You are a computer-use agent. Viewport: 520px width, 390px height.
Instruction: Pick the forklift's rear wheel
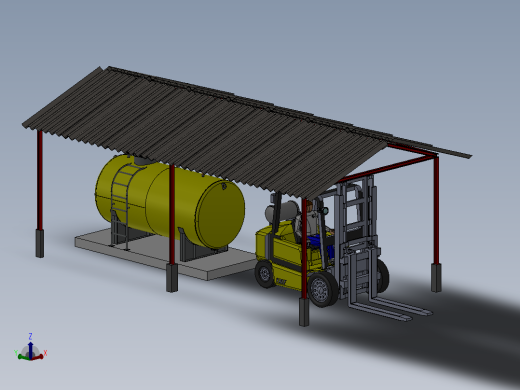point(265,274)
